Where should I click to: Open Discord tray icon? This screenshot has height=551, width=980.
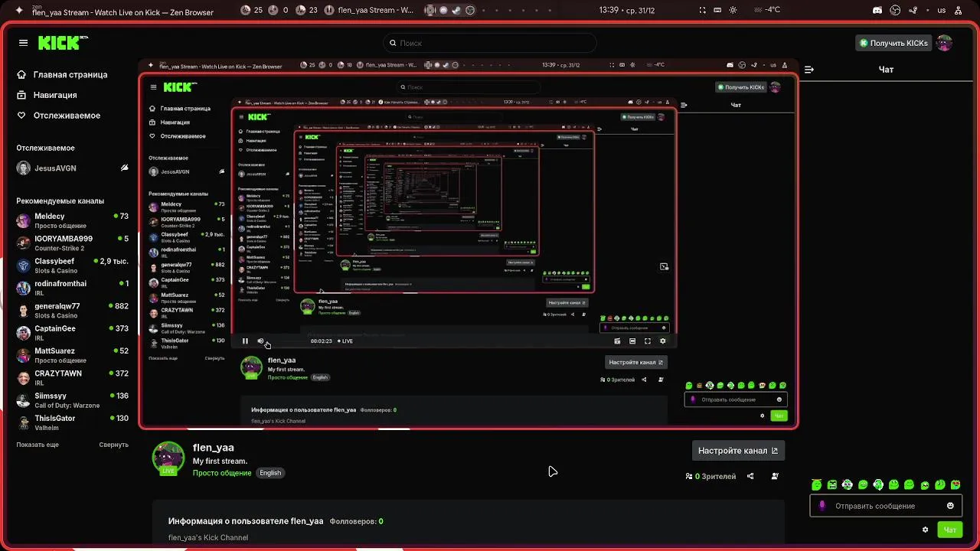(877, 11)
